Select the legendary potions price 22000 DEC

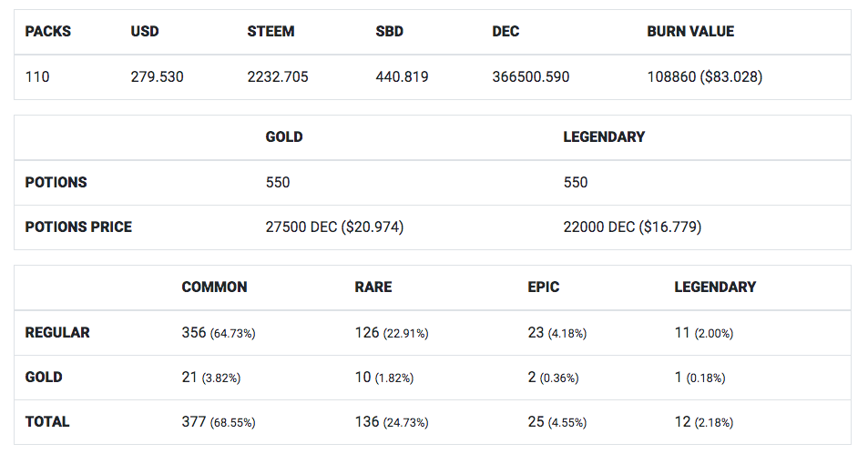(x=632, y=227)
